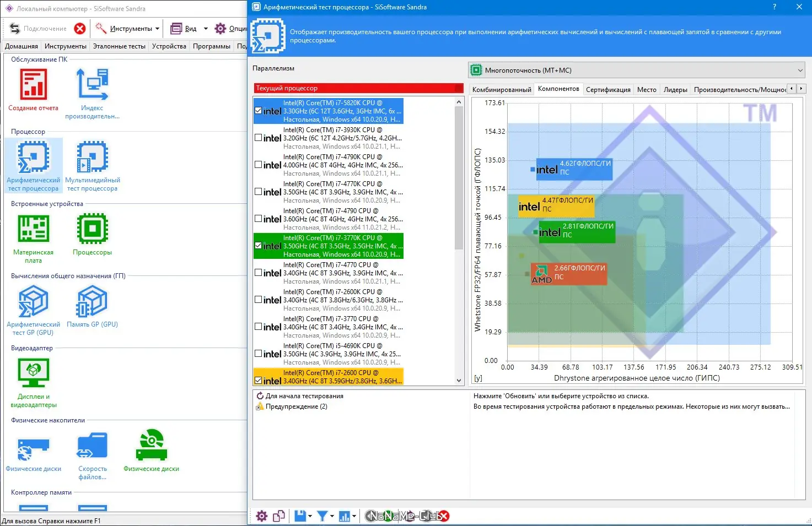The height and width of the screenshot is (526, 812).
Task: Click the Подключение arrows icon in toolbar
Action: [15, 29]
